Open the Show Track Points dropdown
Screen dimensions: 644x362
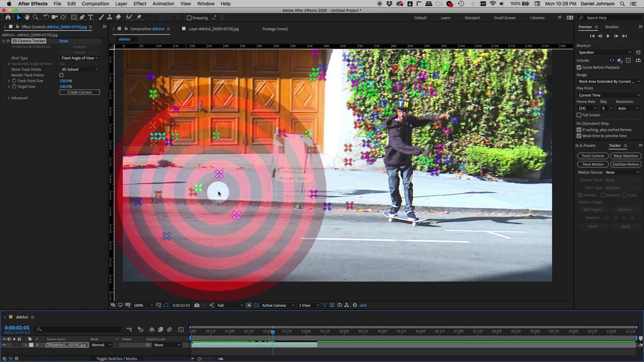pos(79,69)
